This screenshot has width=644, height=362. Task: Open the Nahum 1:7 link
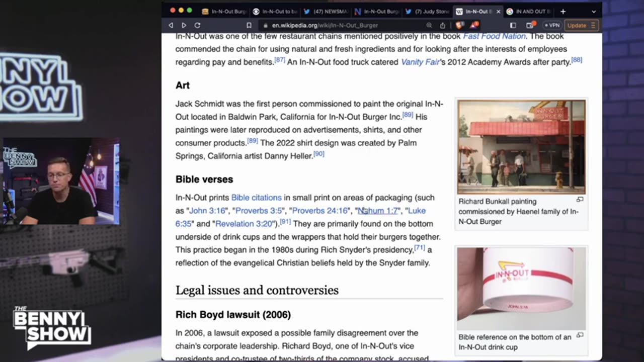[378, 211]
